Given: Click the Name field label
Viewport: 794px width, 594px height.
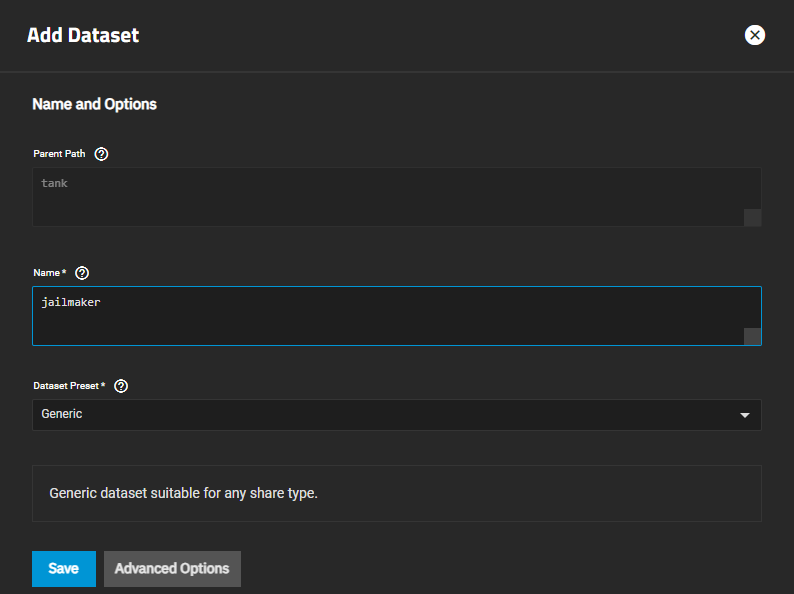Looking at the screenshot, I should coord(46,273).
